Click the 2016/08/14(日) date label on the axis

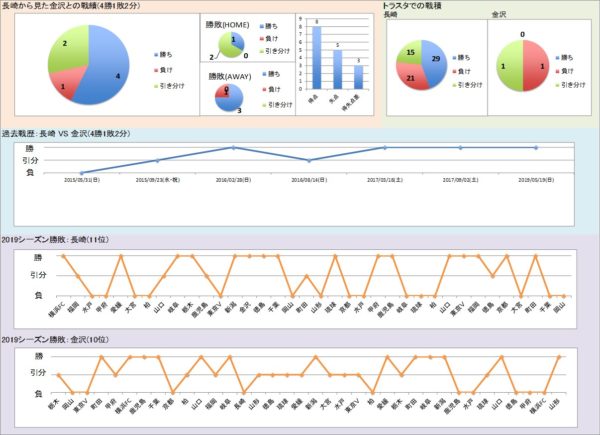[x=310, y=181]
